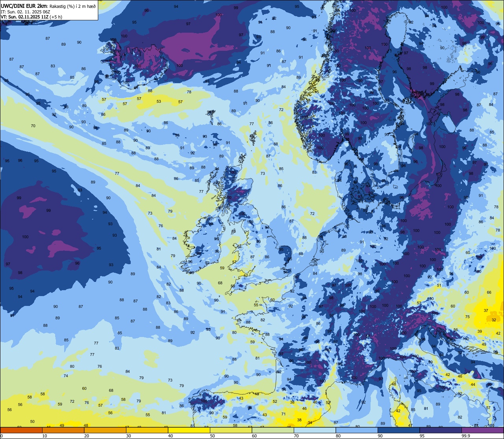The image size is (504, 439).
Task: Click the '20' tick label under the legend
Action: [x=87, y=436]
